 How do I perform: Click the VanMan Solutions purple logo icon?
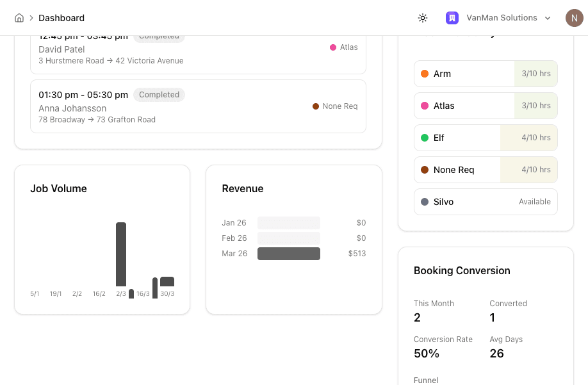tap(452, 18)
